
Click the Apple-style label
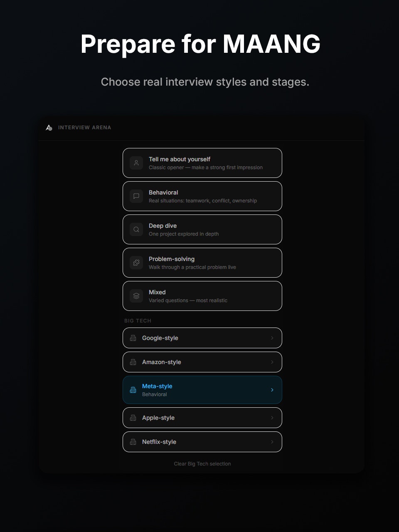(158, 418)
